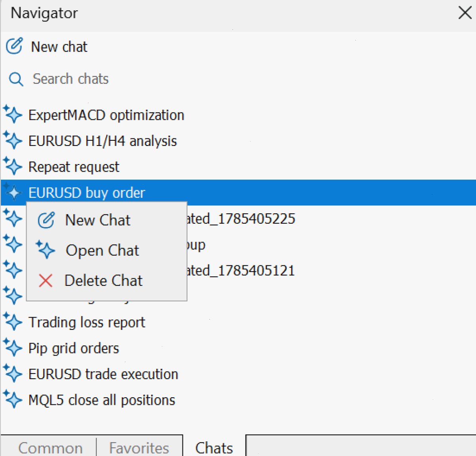Image resolution: width=476 pixels, height=456 pixels.
Task: Select the sparkle icon of EURUSD trade execution
Action: [x=13, y=374]
